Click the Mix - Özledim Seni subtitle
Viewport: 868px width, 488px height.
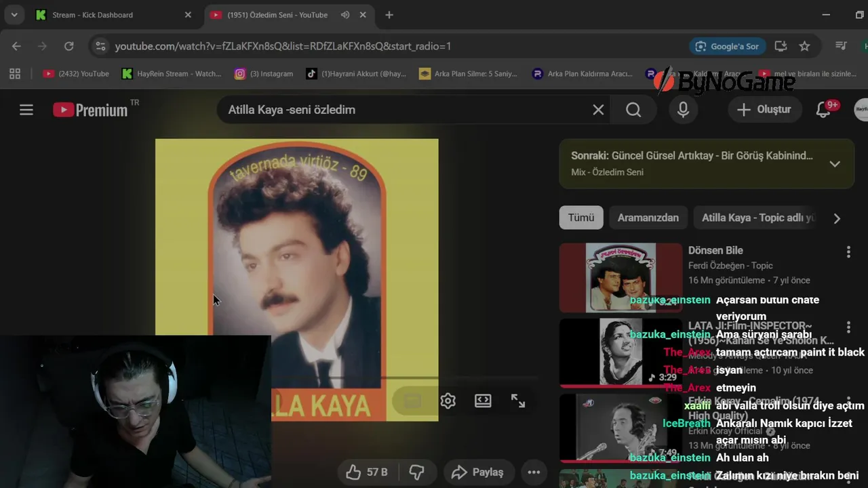(x=607, y=172)
